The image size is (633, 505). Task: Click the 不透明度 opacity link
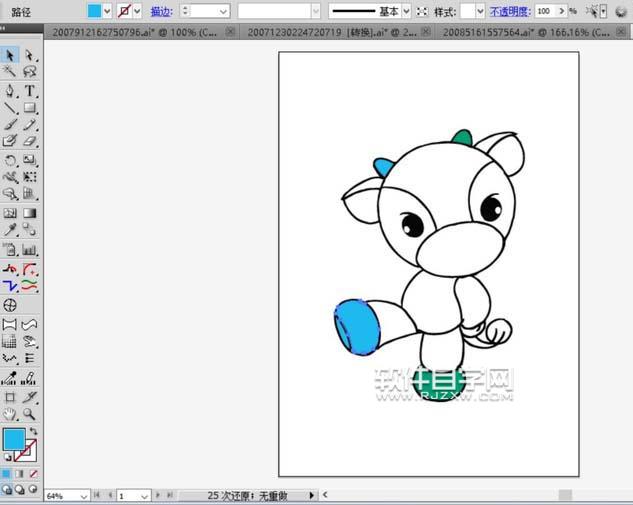(509, 11)
